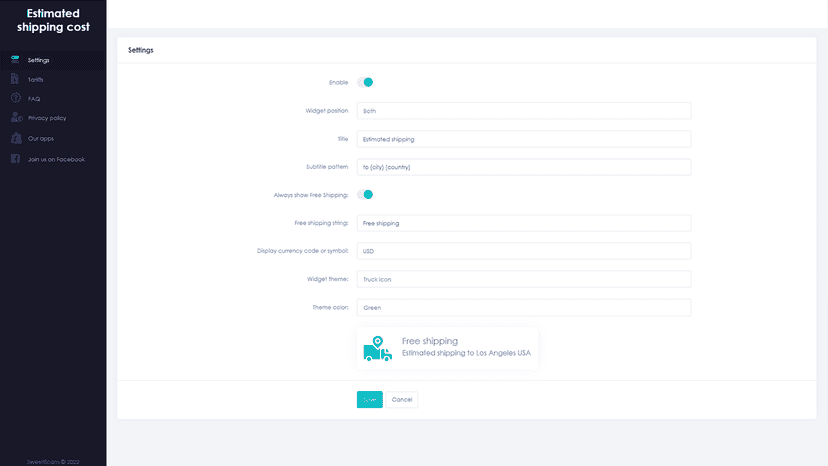This screenshot has height=466, width=828.
Task: Click the SweetEcom © 2022 footer text
Action: point(53,462)
